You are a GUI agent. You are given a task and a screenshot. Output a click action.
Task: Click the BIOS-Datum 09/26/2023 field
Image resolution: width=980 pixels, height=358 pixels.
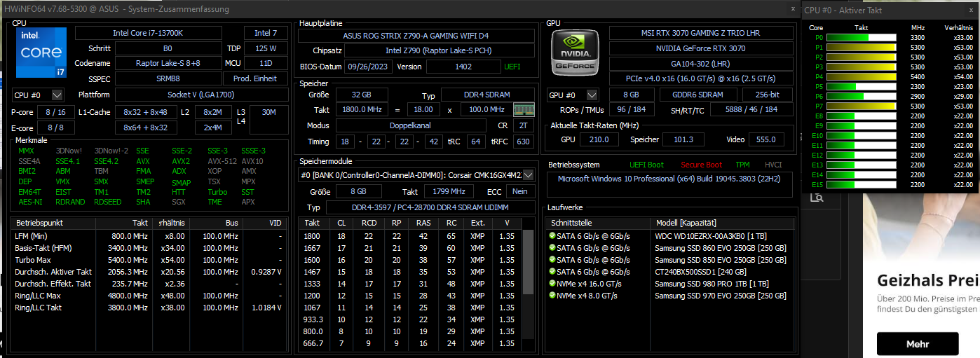pyautogui.click(x=367, y=67)
